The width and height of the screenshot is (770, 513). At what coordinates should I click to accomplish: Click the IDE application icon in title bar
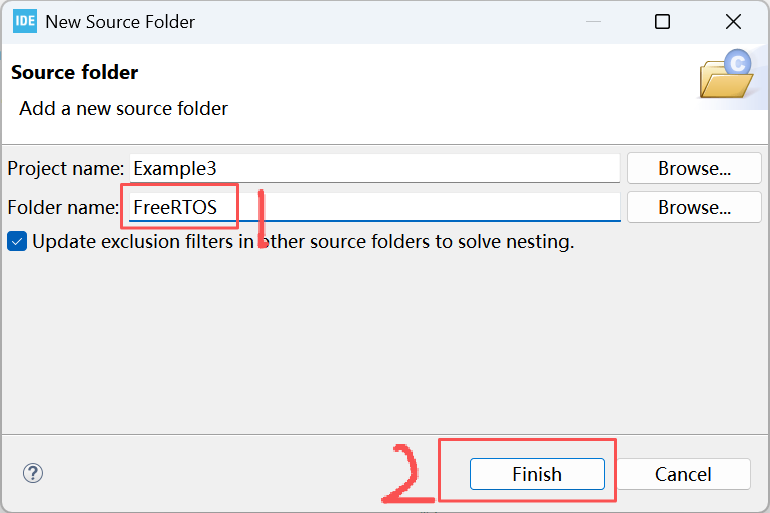coord(25,21)
